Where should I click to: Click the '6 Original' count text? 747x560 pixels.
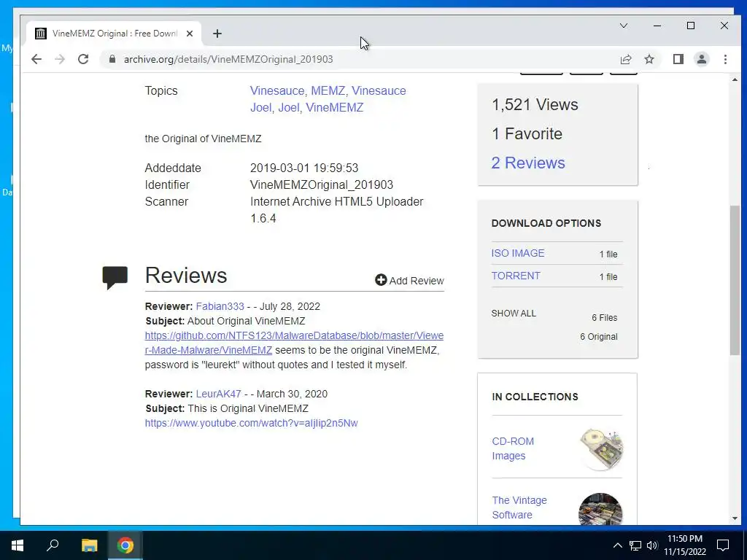pyautogui.click(x=599, y=337)
